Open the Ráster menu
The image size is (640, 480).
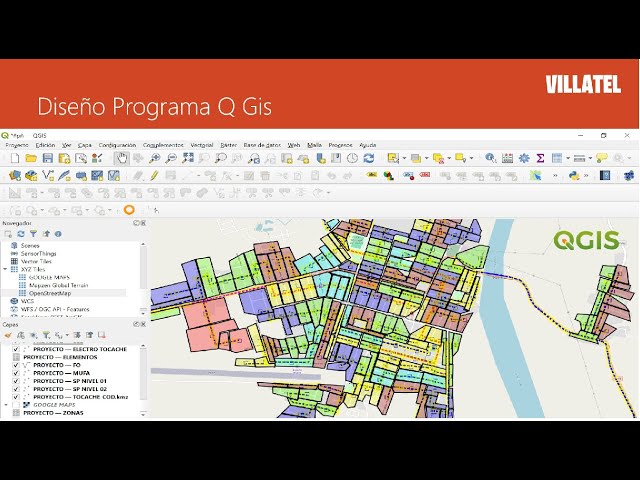point(229,145)
